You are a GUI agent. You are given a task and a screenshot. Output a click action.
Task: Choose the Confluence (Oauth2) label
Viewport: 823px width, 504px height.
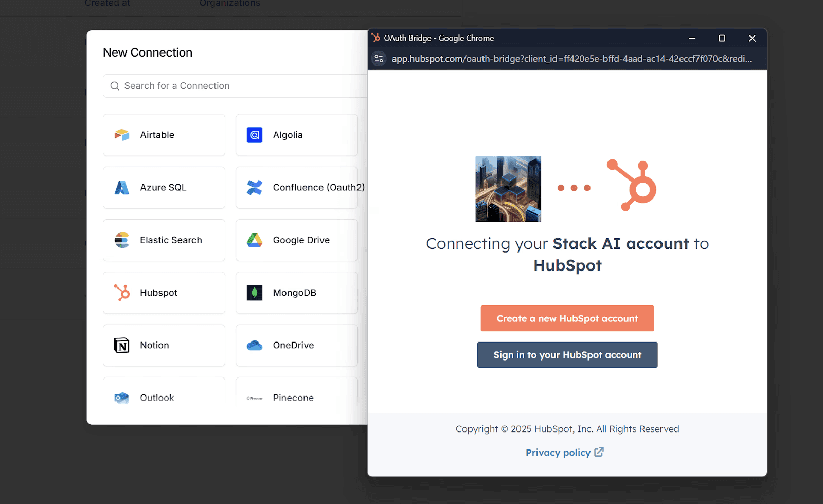click(319, 188)
